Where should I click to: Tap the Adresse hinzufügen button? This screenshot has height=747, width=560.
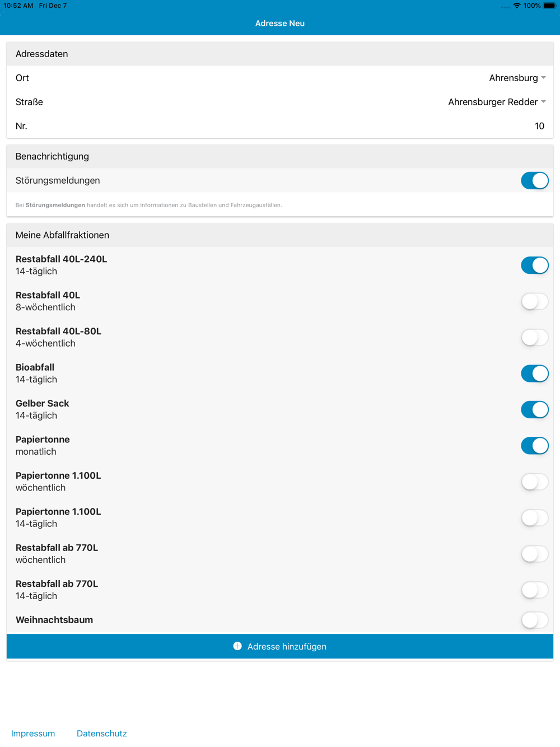tap(280, 646)
